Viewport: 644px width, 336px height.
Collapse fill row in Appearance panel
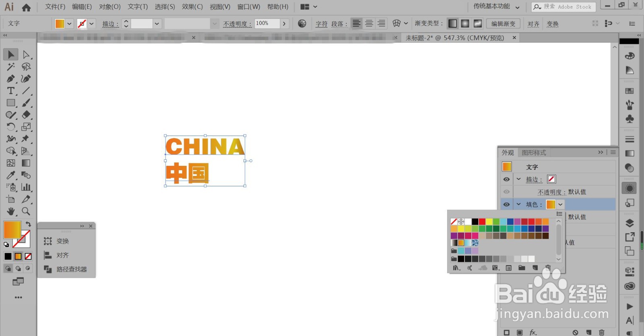pos(519,204)
